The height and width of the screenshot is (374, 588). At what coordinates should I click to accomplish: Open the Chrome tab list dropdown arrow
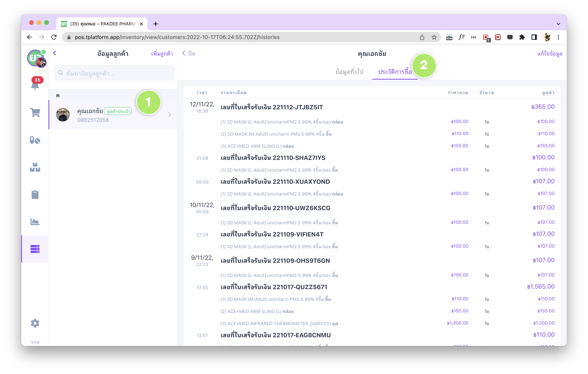point(558,24)
